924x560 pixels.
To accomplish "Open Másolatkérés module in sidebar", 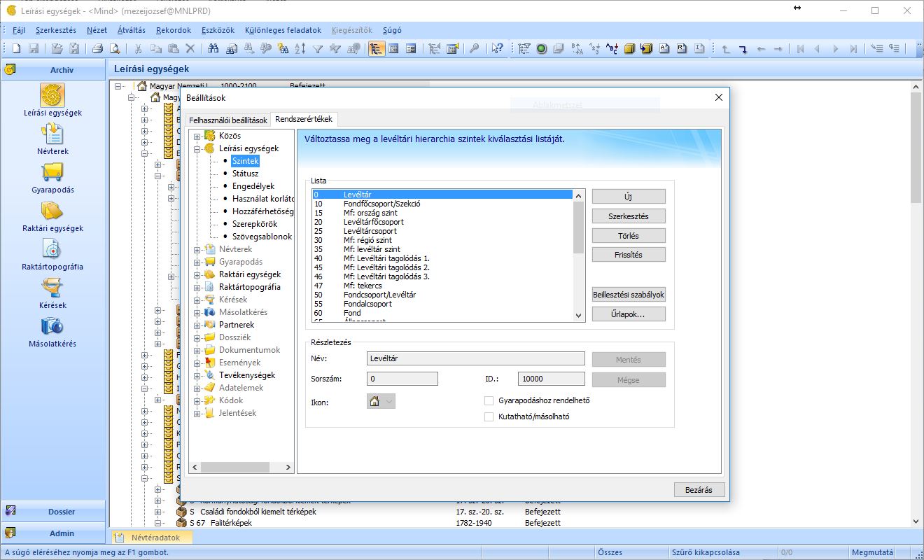I will click(x=52, y=331).
